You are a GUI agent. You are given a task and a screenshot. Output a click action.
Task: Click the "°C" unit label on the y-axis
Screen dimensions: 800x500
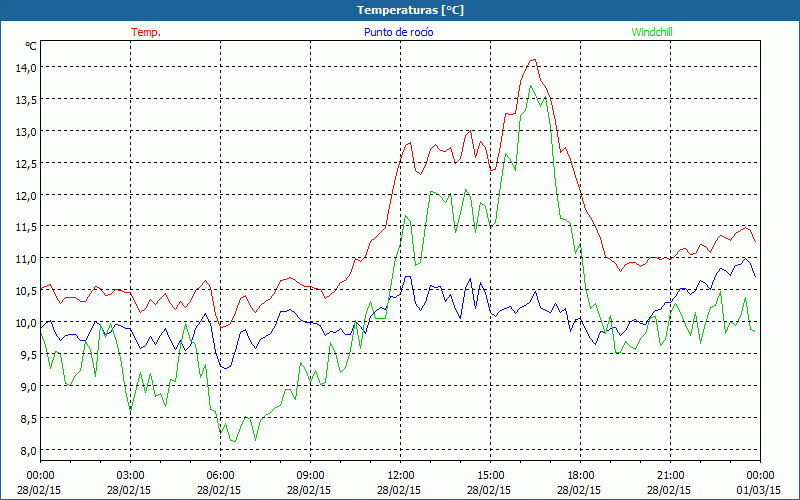(31, 46)
